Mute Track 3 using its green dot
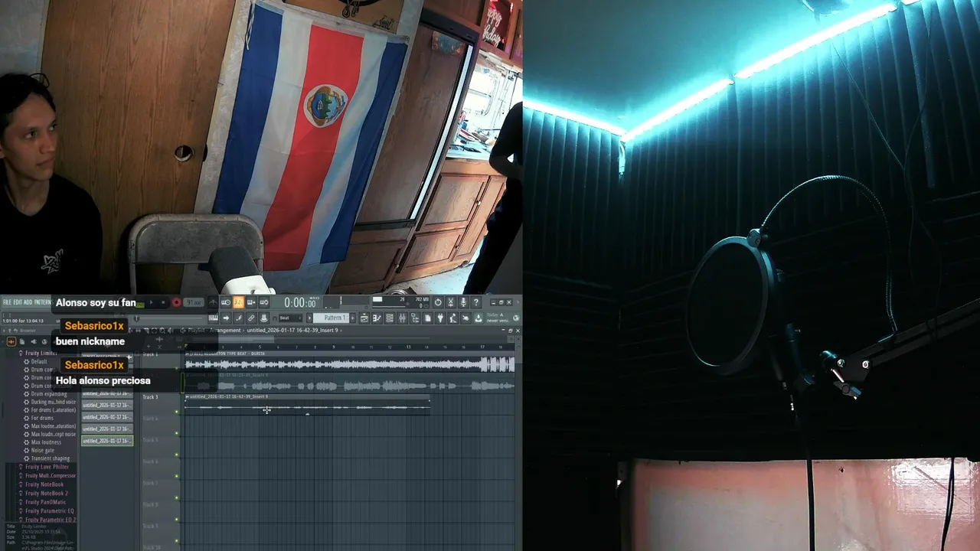The height and width of the screenshot is (551, 980). click(177, 412)
